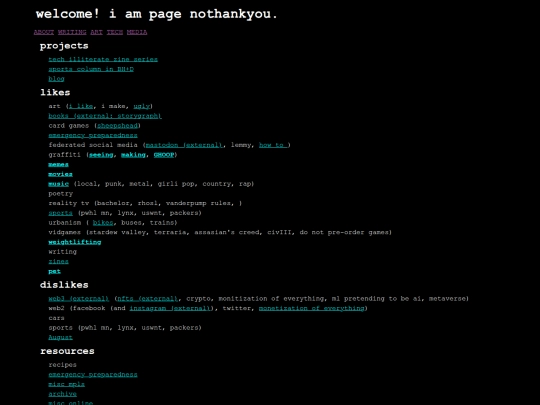This screenshot has height=405, width=540.
Task: Click the 'resources' heading
Action: click(x=67, y=351)
